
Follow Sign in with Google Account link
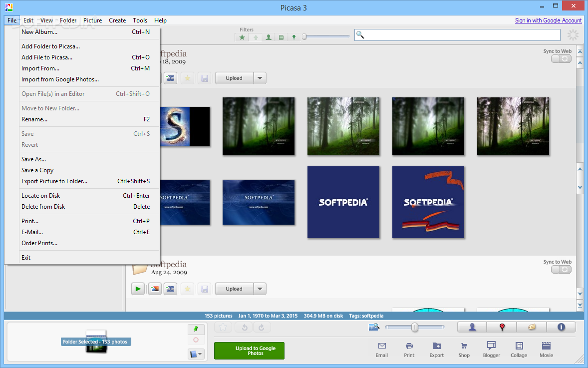point(548,20)
